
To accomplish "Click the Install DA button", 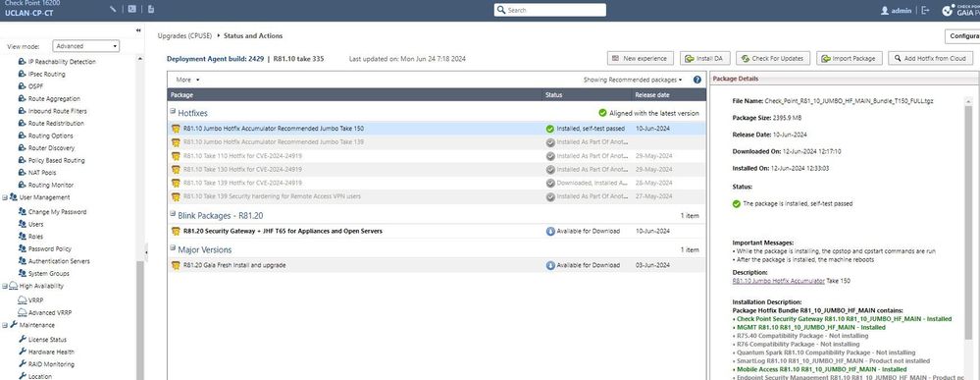I will point(704,58).
